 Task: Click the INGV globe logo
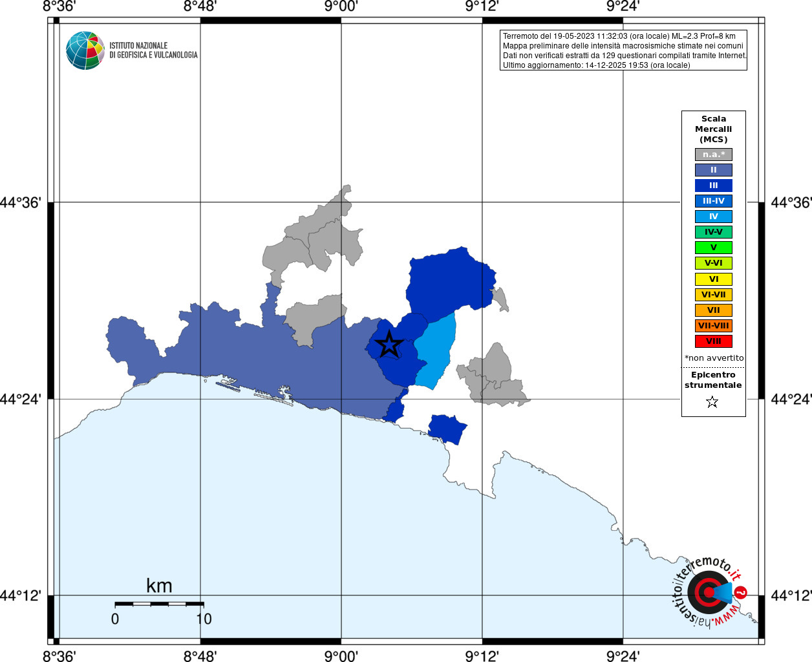(x=85, y=50)
